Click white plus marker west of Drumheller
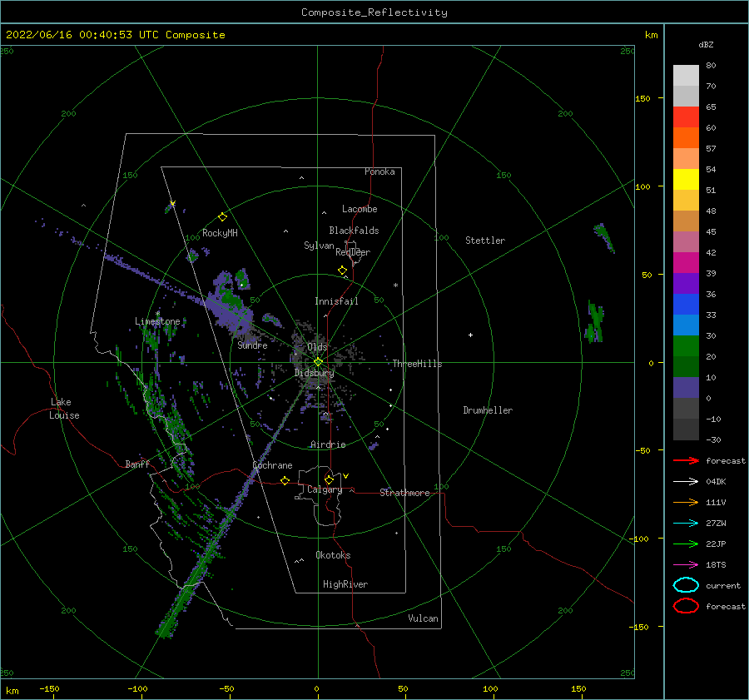Image resolution: width=749 pixels, height=700 pixels. pos(470,335)
